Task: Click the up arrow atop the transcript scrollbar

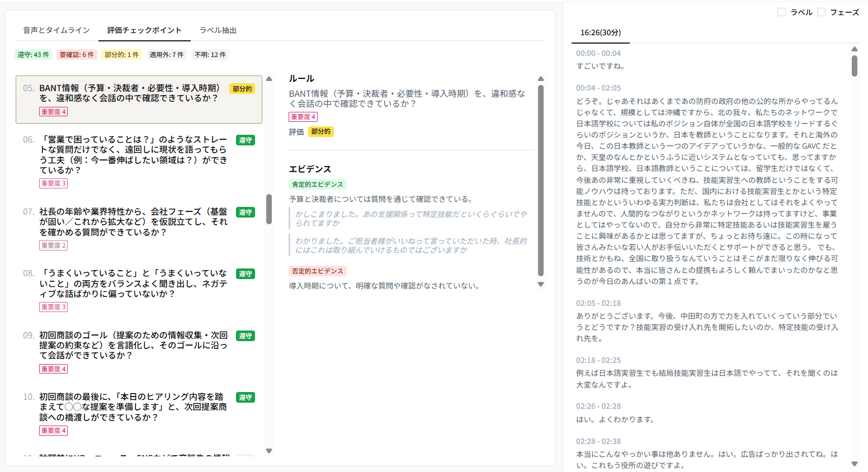Action: coord(854,49)
